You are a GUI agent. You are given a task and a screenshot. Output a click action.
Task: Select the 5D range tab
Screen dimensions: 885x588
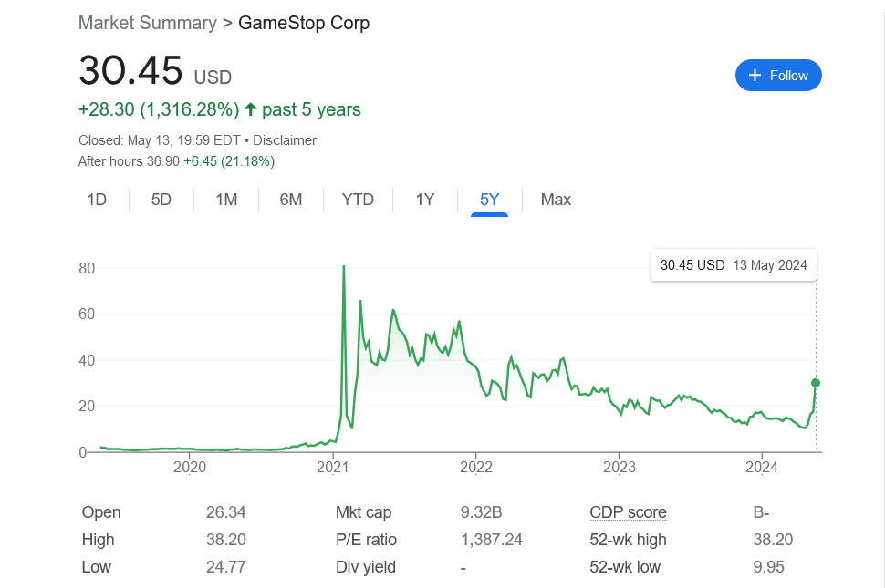[161, 200]
